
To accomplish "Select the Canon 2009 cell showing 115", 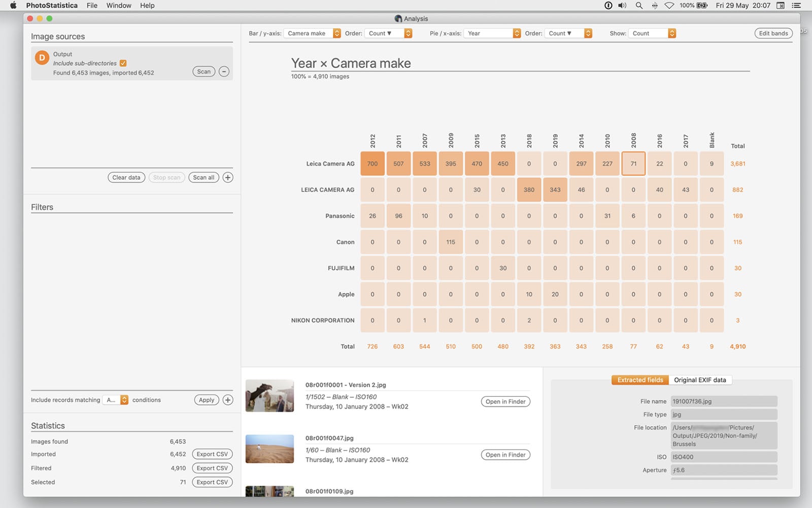I will coord(451,242).
